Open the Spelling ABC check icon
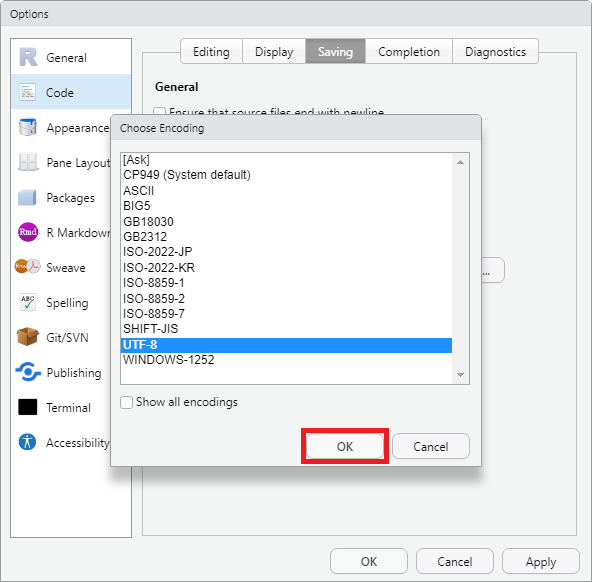 (x=28, y=302)
